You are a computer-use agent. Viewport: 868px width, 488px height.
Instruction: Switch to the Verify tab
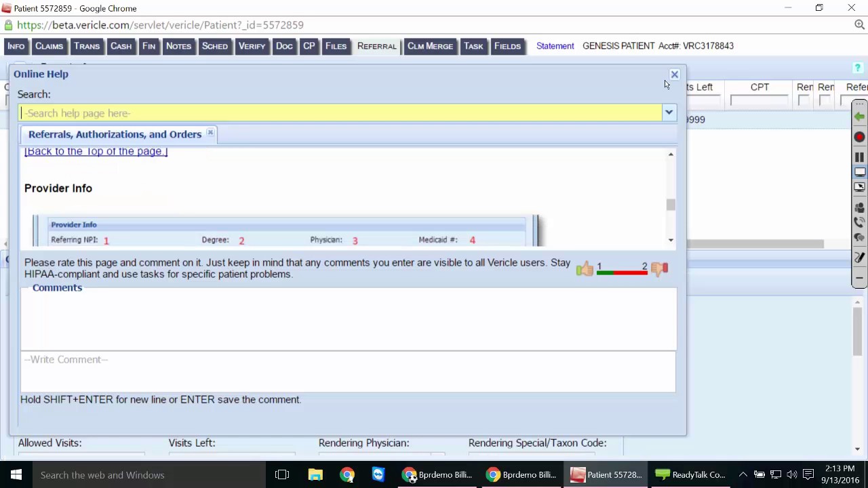click(x=252, y=46)
